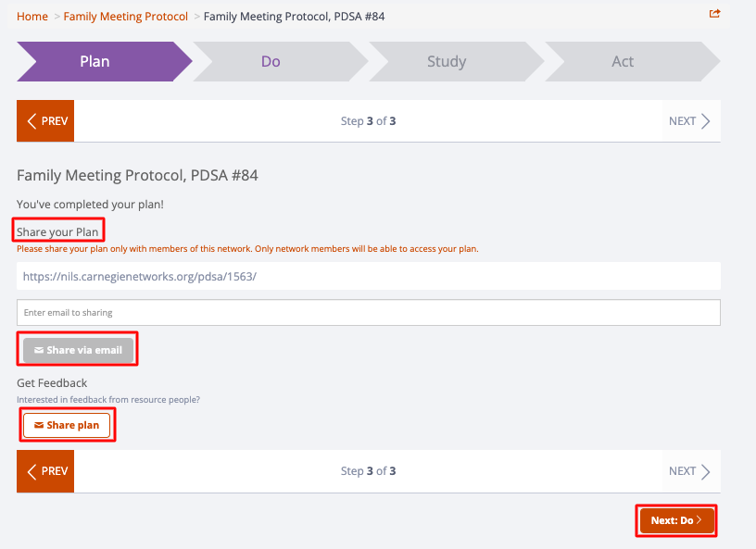This screenshot has width=756, height=549.
Task: Click the Share via email button
Action: tap(78, 350)
